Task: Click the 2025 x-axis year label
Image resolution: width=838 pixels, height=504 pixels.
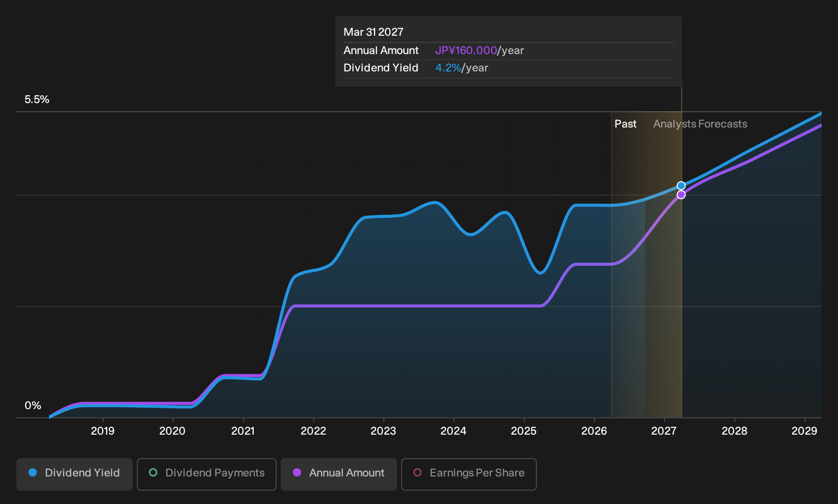Action: 524,431
